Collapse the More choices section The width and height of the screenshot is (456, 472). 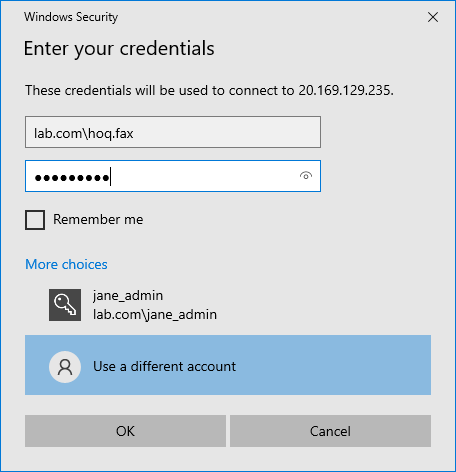[66, 264]
